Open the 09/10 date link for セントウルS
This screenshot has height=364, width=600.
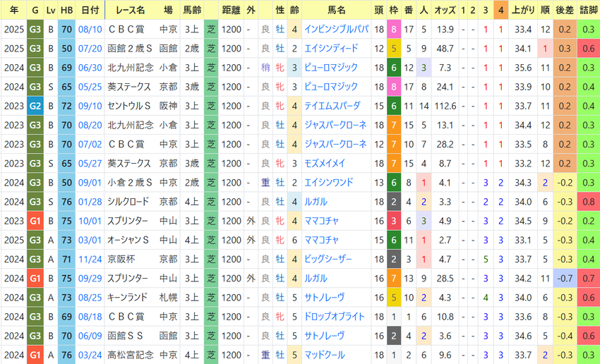point(90,106)
